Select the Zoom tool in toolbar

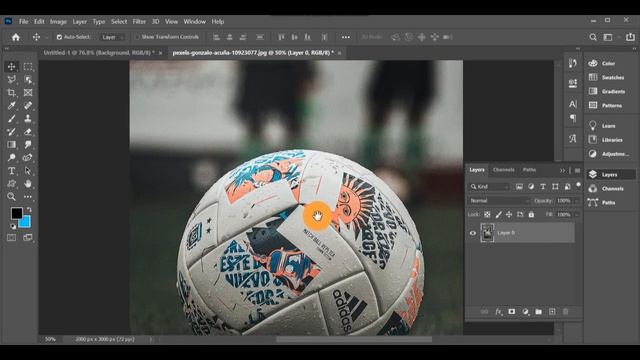click(11, 197)
